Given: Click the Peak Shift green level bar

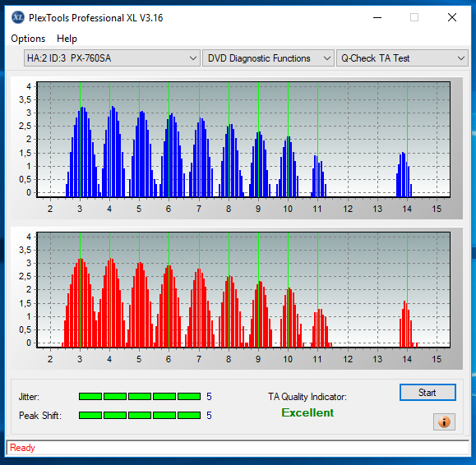Looking at the screenshot, I should [140, 415].
